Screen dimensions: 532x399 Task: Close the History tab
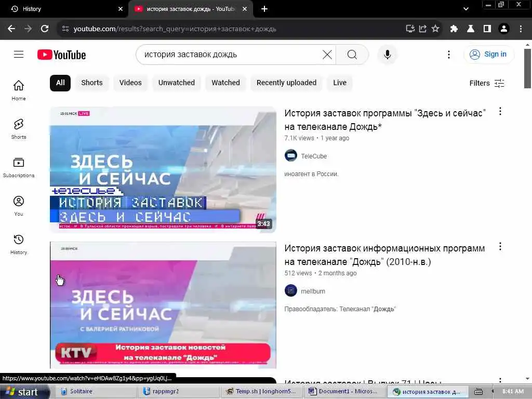click(x=121, y=9)
